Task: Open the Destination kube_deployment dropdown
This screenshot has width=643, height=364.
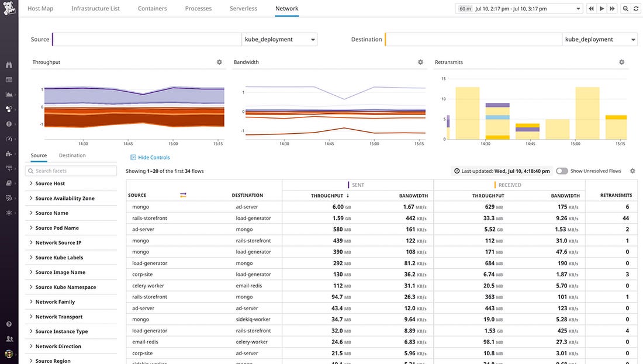Action: coord(600,39)
